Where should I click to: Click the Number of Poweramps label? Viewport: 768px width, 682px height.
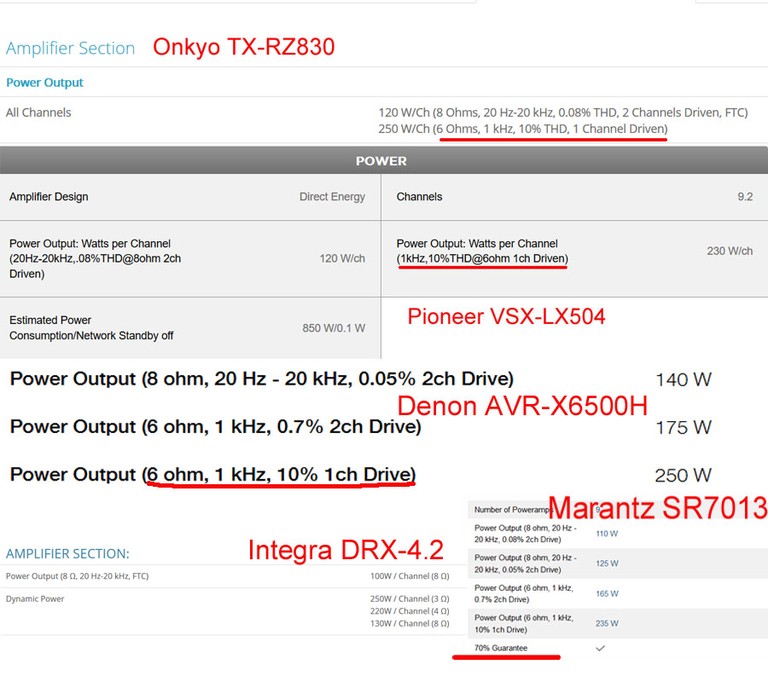512,510
